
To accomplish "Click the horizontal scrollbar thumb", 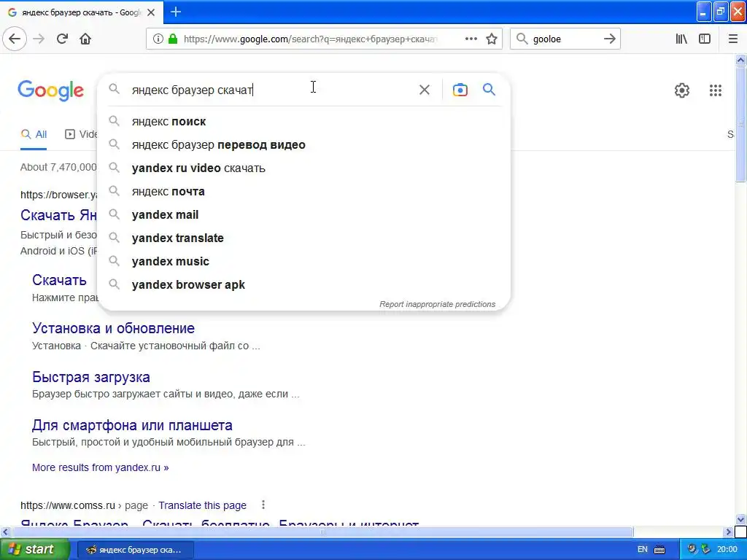I will coord(322,532).
